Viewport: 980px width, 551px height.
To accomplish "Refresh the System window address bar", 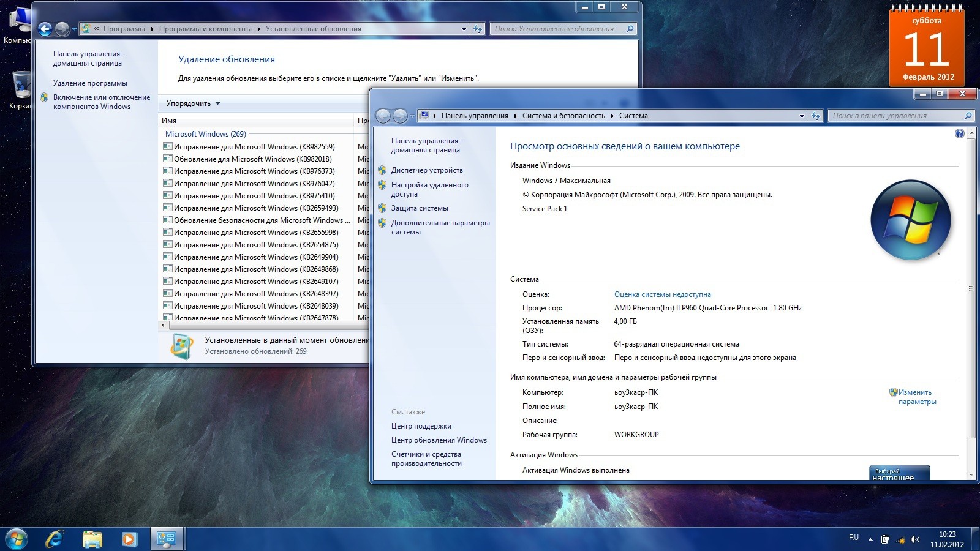I will coord(815,116).
